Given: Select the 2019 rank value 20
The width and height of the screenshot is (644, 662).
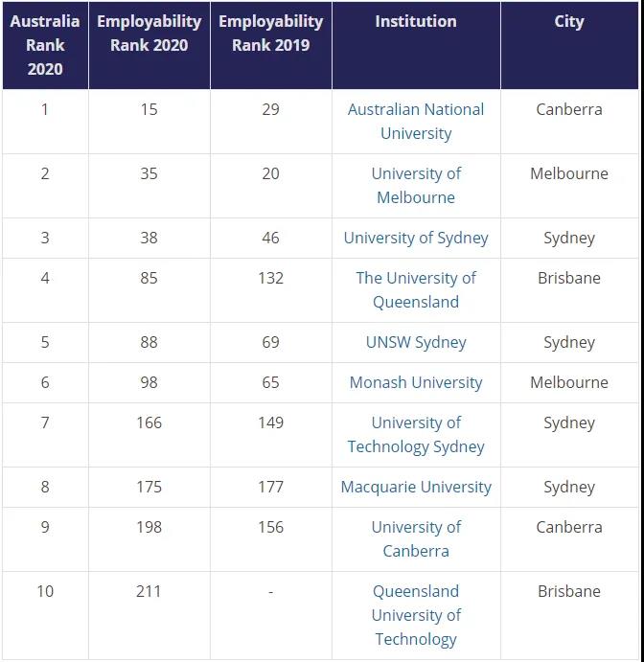Looking at the screenshot, I should pos(270,174).
